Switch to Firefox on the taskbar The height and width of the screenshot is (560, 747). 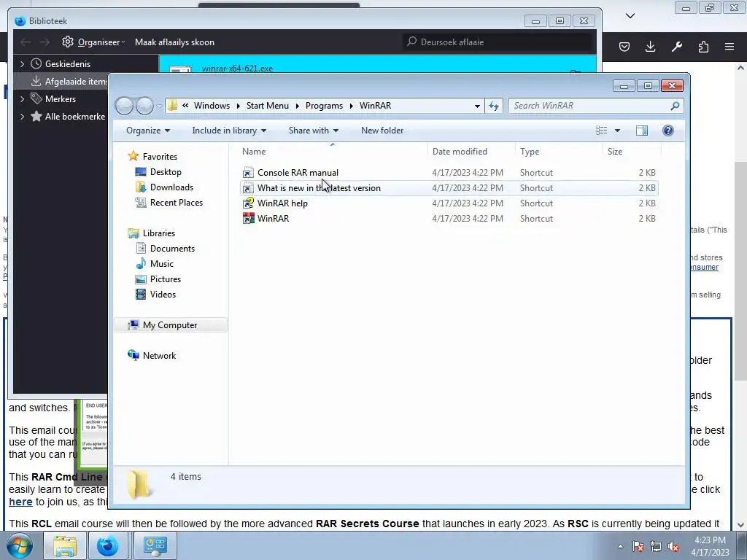(x=108, y=545)
